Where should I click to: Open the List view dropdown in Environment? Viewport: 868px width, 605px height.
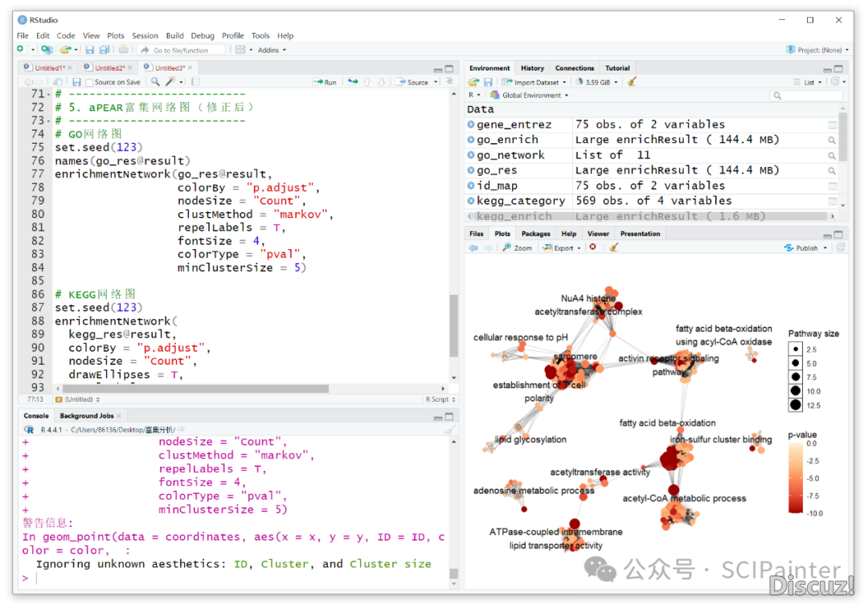tap(809, 82)
